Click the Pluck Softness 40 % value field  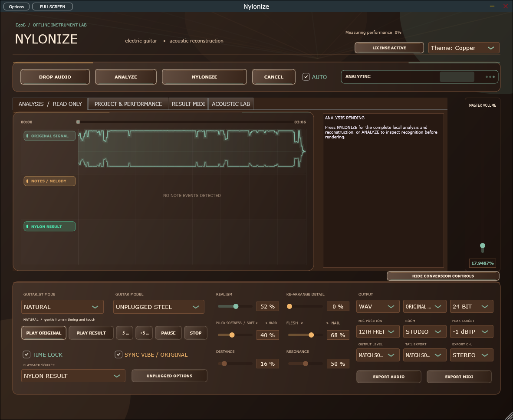[x=268, y=335]
